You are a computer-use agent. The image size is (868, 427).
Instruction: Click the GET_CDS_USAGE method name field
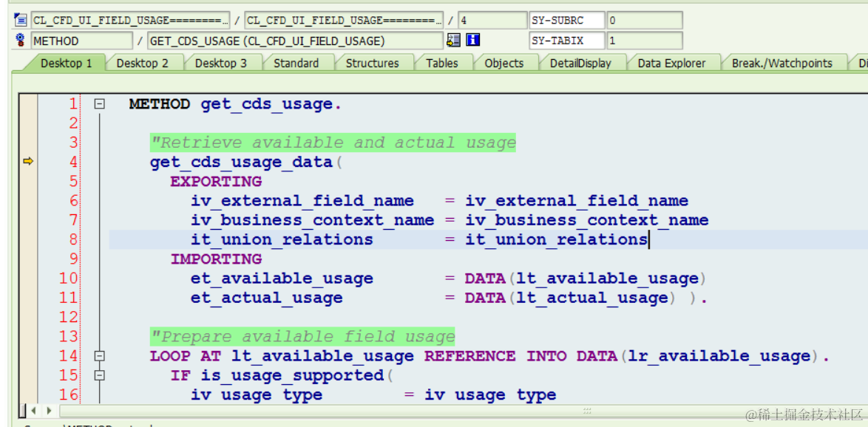pyautogui.click(x=296, y=41)
